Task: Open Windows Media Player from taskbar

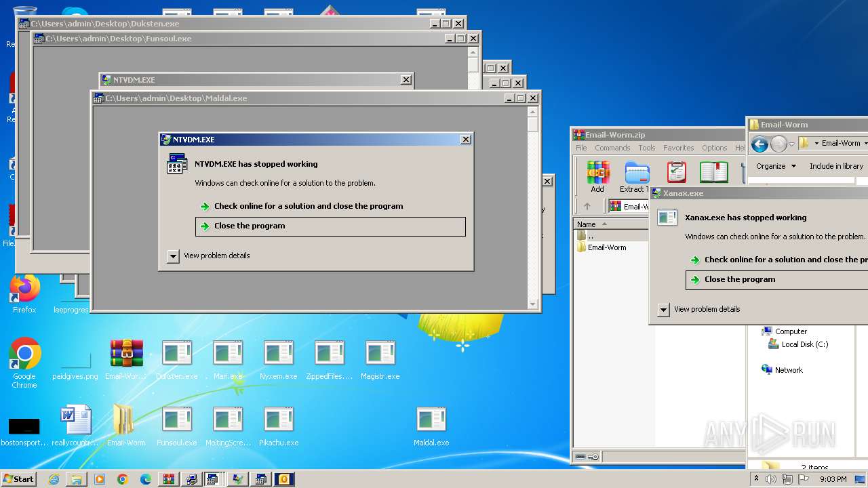Action: (100, 479)
